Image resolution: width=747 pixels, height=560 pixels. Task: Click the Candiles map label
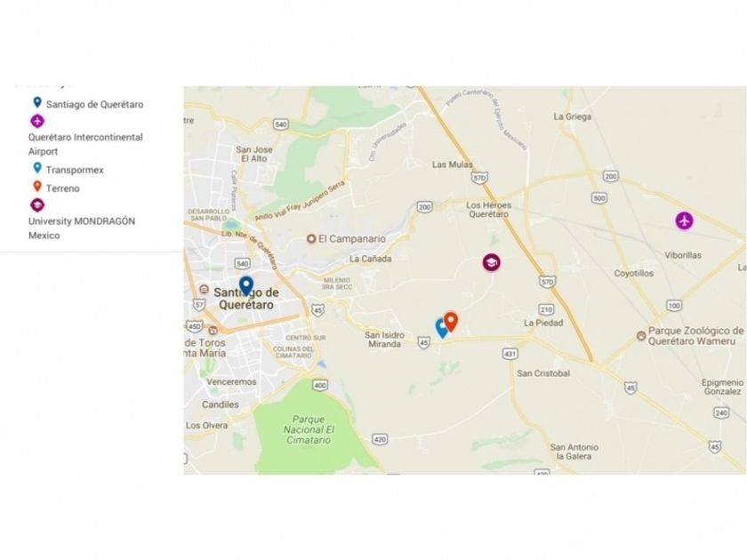[x=221, y=404]
